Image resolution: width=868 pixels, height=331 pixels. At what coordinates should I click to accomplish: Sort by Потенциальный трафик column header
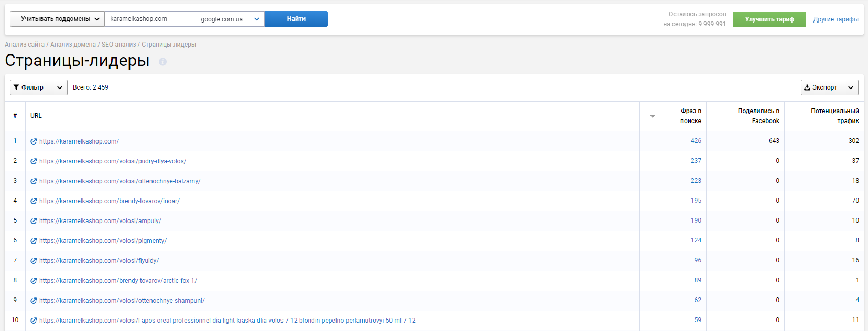[835, 116]
